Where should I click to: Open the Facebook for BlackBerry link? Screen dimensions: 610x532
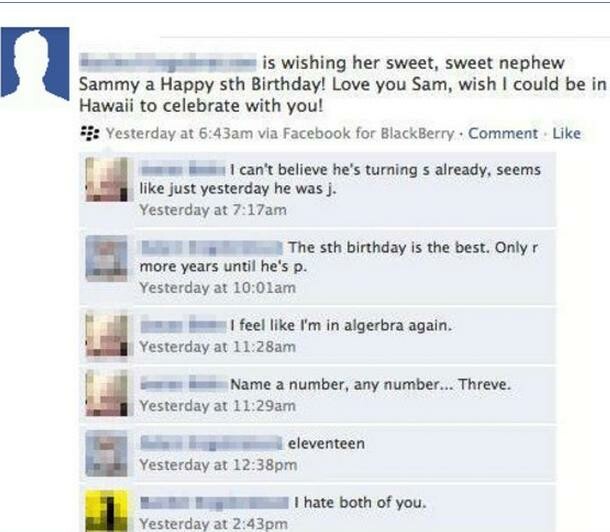point(368,133)
